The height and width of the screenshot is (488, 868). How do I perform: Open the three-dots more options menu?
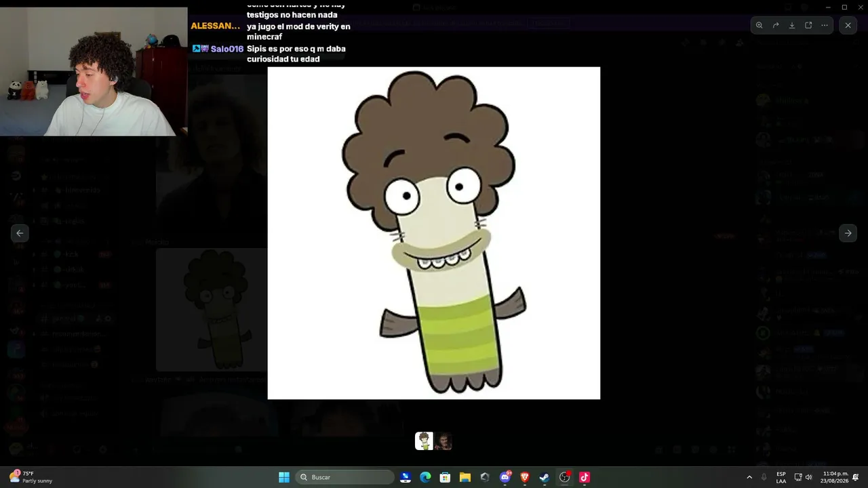(825, 25)
